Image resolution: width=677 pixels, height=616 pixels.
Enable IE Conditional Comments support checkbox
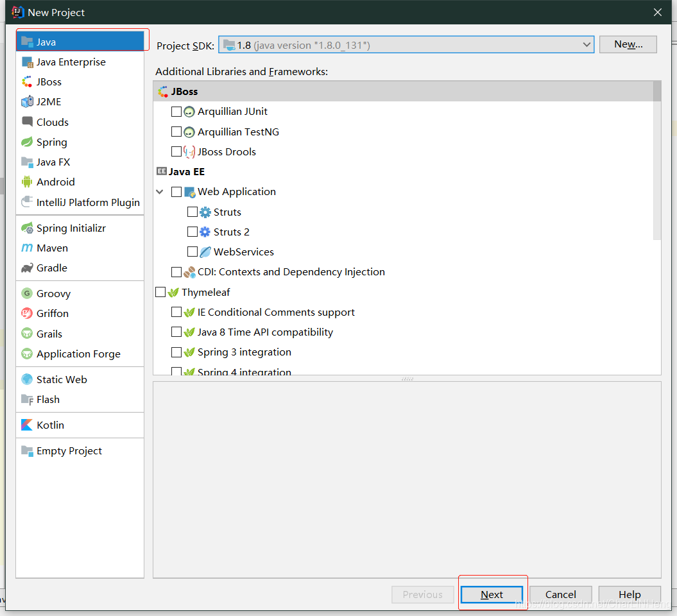click(176, 312)
